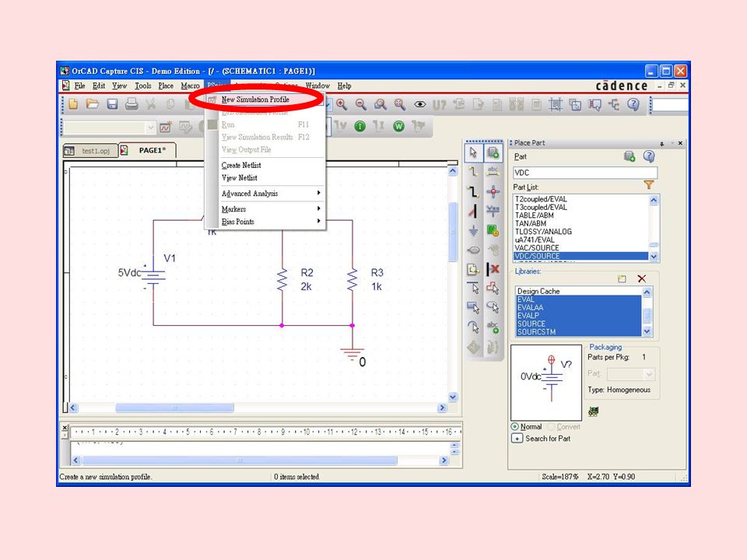Open the Place menu

166,86
